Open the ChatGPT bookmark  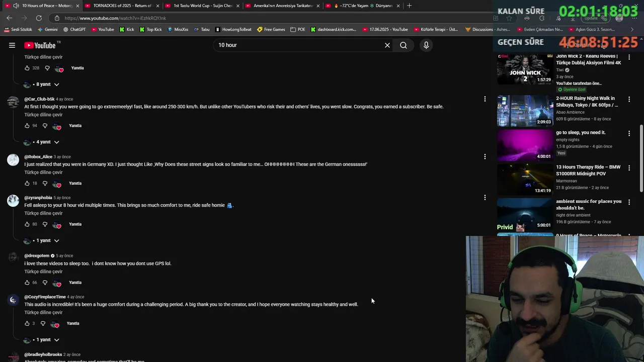(74, 30)
